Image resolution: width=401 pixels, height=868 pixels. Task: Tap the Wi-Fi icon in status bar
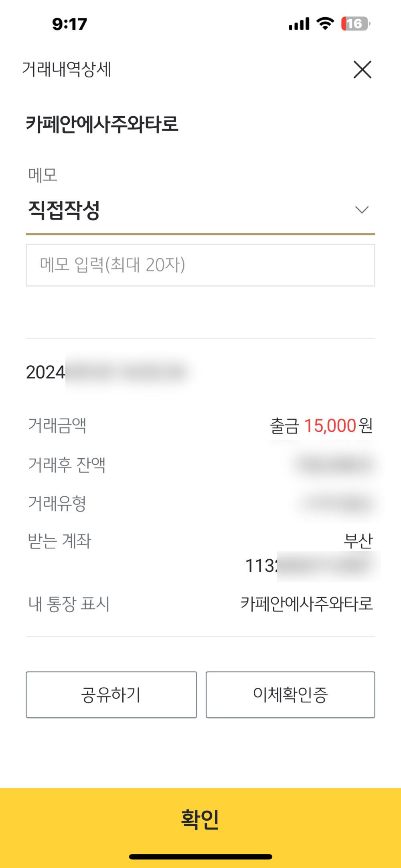(325, 24)
